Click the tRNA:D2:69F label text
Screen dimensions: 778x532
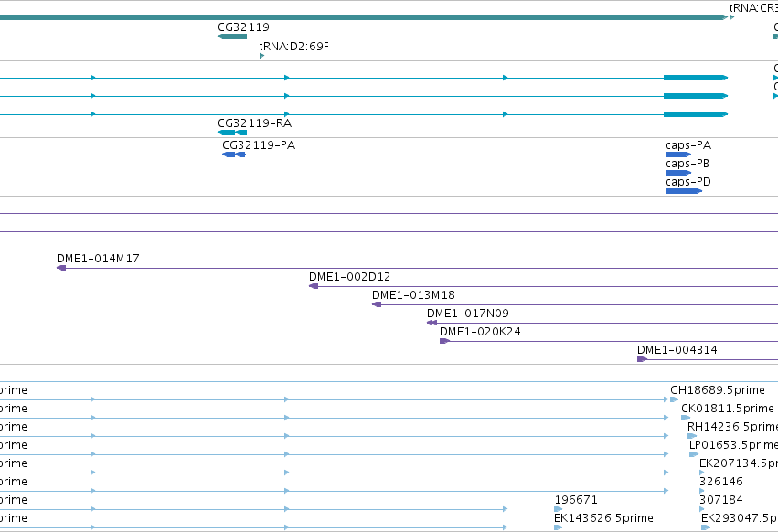[293, 46]
